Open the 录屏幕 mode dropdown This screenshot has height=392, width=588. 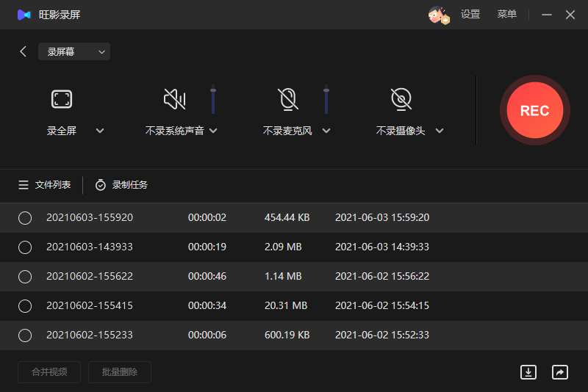[x=74, y=51]
